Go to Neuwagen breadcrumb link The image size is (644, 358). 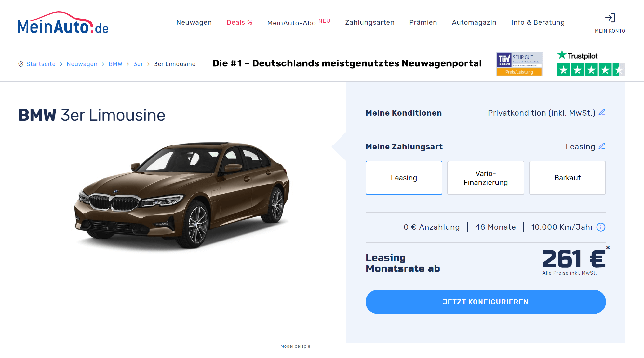click(82, 64)
